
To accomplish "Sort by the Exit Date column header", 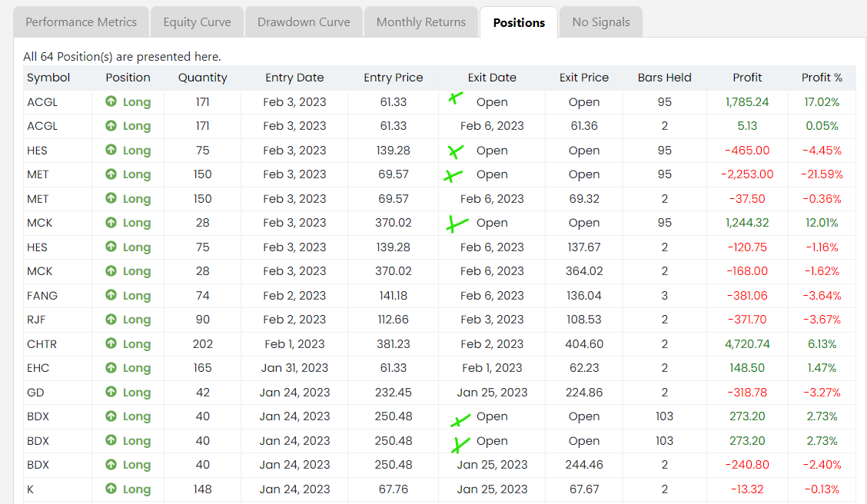I will click(492, 78).
